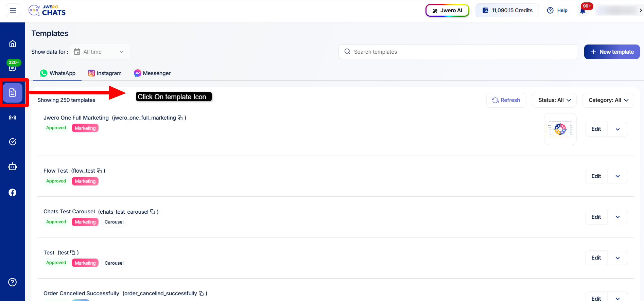
Task: Open the broadcast sidebar icon
Action: [13, 118]
